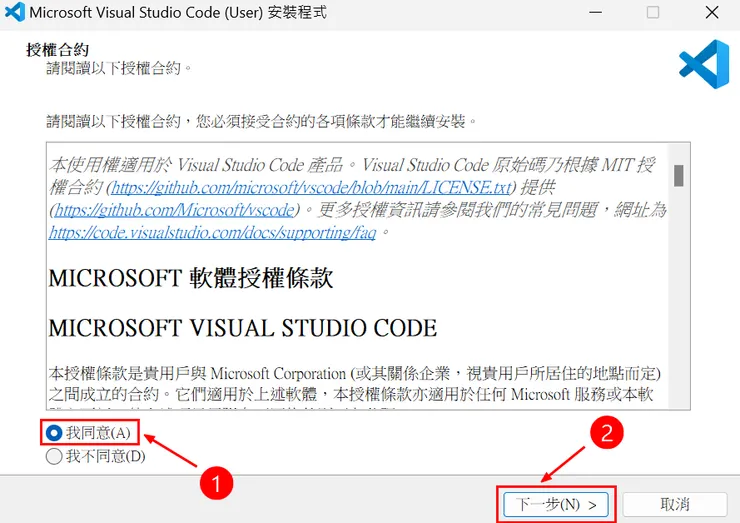The width and height of the screenshot is (740, 523).
Task: Open the github.com/Microsoft/vscode link
Action: coord(175,210)
